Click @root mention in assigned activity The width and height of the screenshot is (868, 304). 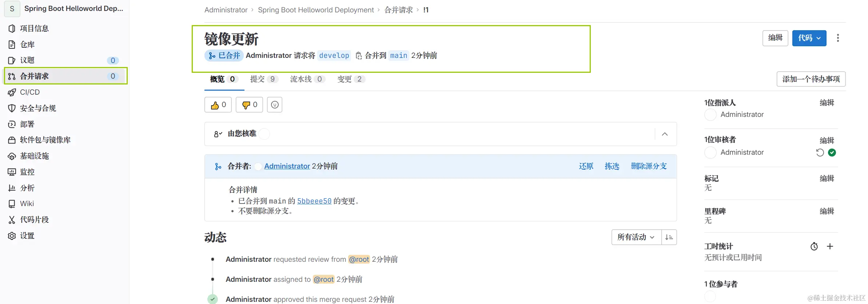324,279
